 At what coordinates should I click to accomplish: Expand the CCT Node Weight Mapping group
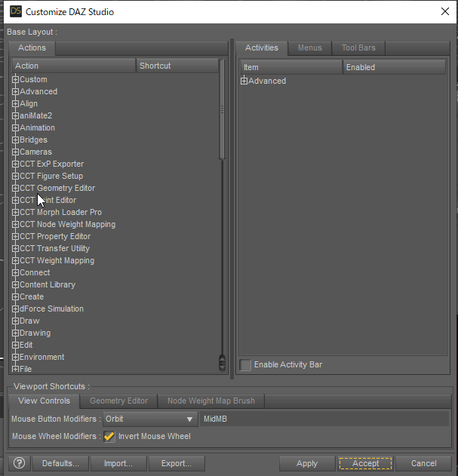click(15, 224)
